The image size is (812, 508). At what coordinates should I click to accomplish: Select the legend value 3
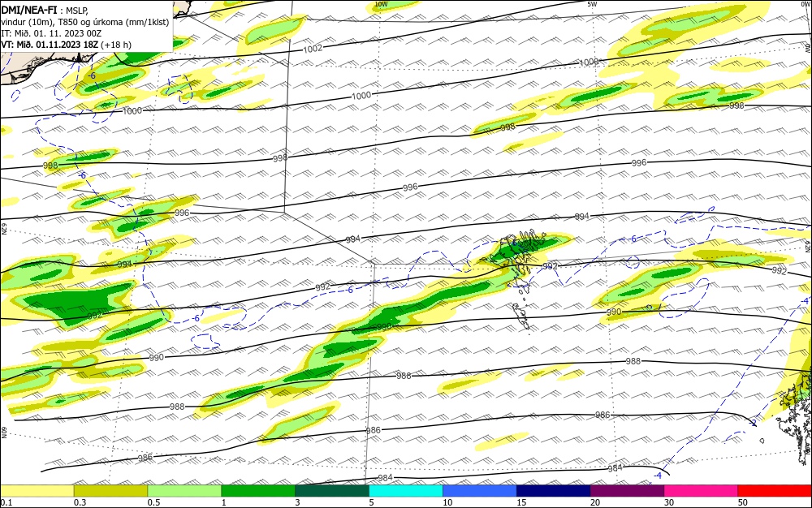298,503
